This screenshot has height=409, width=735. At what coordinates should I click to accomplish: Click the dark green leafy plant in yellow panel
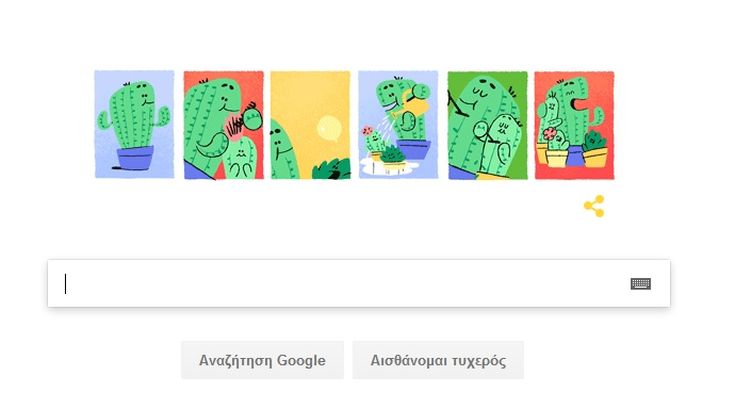[332, 169]
